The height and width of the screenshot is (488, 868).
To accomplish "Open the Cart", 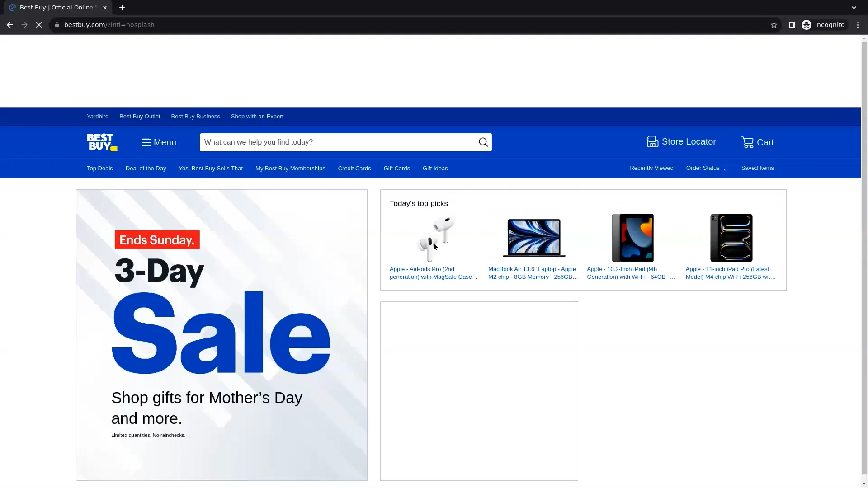I will tap(758, 142).
